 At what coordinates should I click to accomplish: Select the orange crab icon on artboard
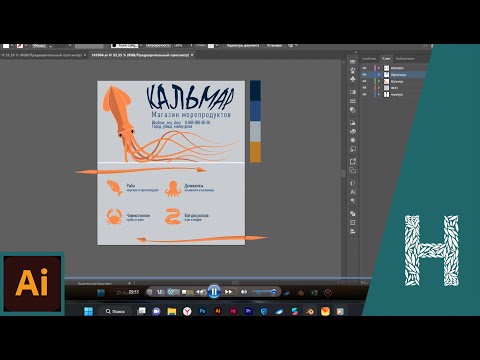pyautogui.click(x=114, y=217)
